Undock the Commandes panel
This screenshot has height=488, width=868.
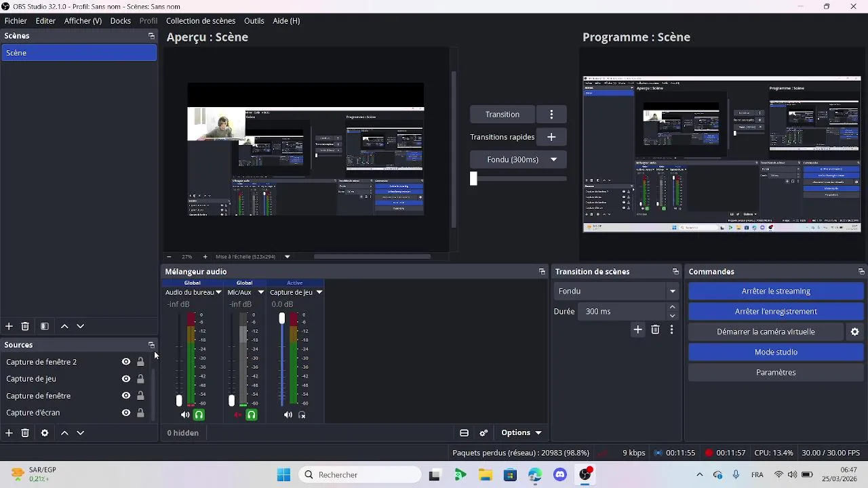861,272
